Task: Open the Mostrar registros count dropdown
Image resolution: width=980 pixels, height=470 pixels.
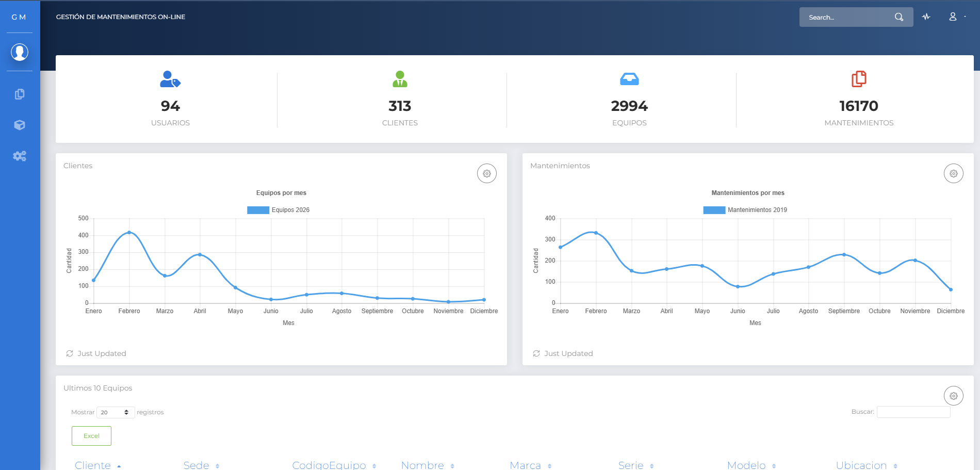Action: 116,412
